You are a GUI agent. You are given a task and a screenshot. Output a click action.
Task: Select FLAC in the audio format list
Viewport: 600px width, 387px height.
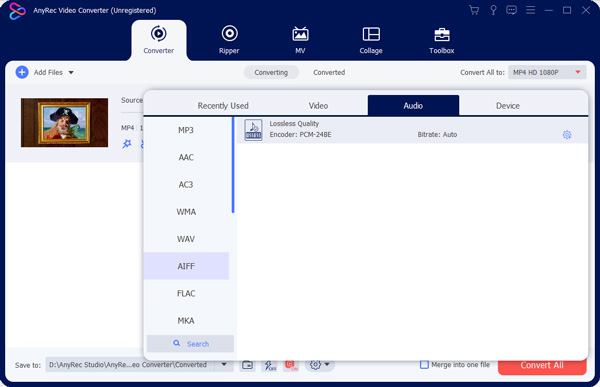pyautogui.click(x=186, y=293)
